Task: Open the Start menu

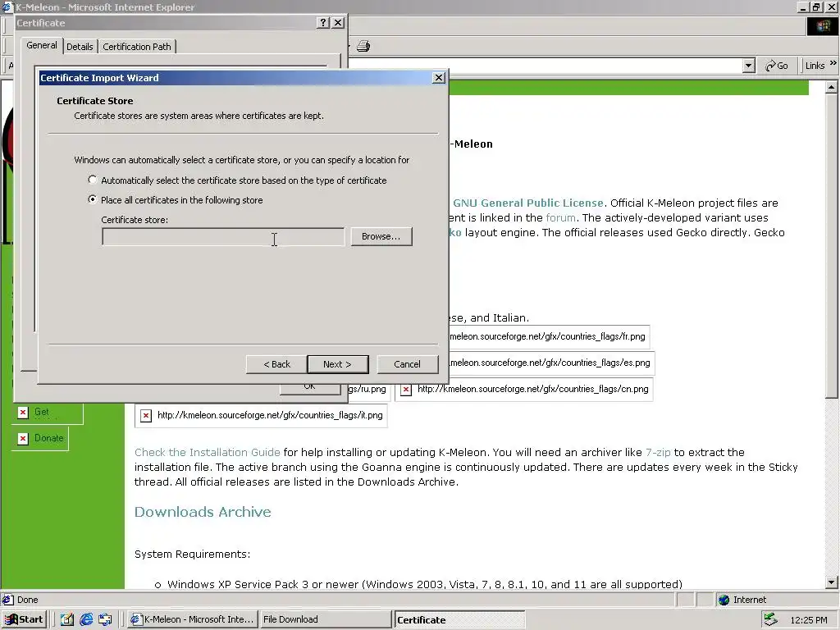Action: coord(25,619)
